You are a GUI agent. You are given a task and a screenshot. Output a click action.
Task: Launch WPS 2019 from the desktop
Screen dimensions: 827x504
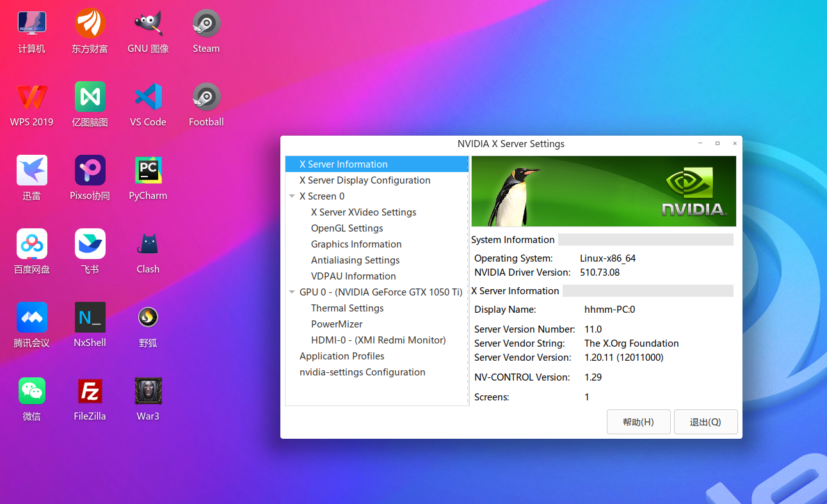(x=31, y=97)
